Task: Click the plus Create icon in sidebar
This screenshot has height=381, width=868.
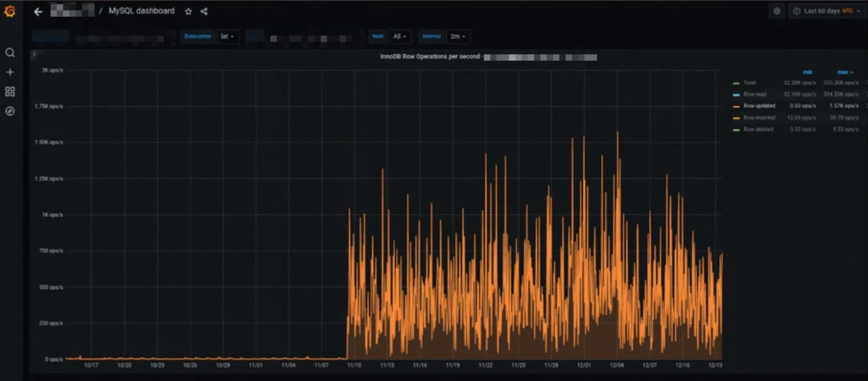Action: 10,72
